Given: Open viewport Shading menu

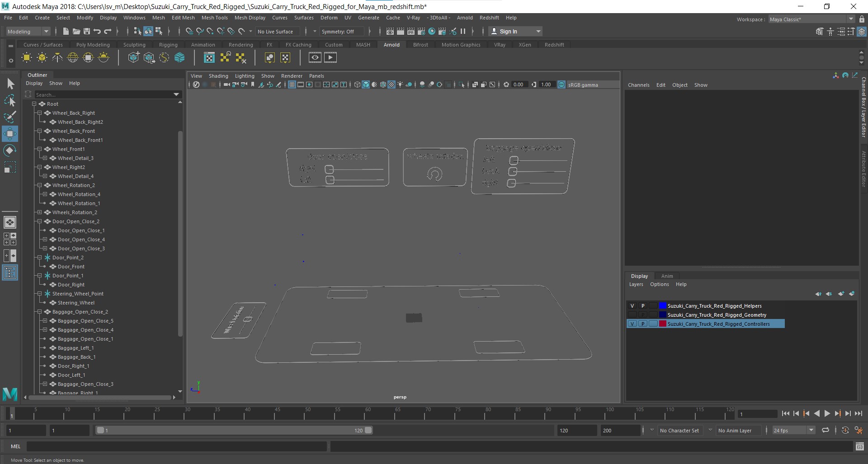Looking at the screenshot, I should [x=218, y=76].
